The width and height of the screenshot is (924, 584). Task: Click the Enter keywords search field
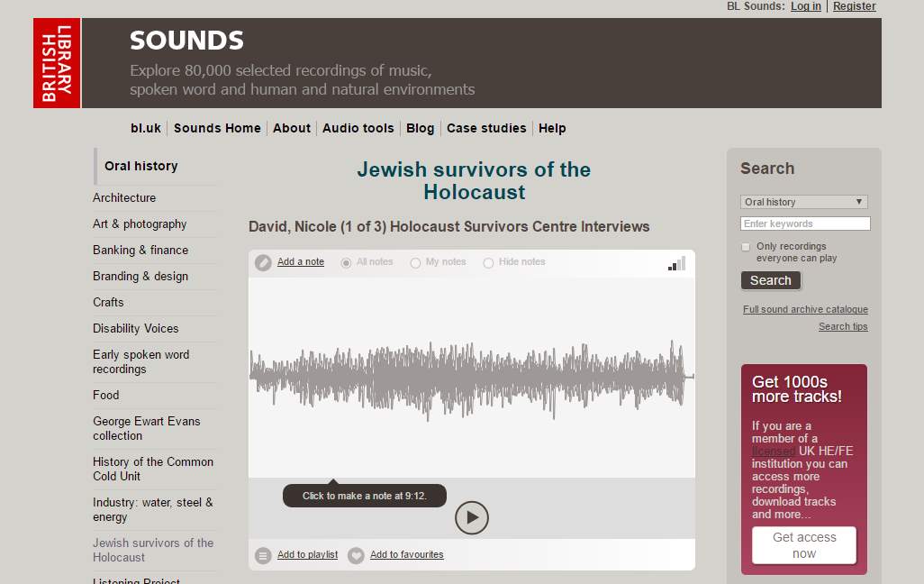(805, 224)
